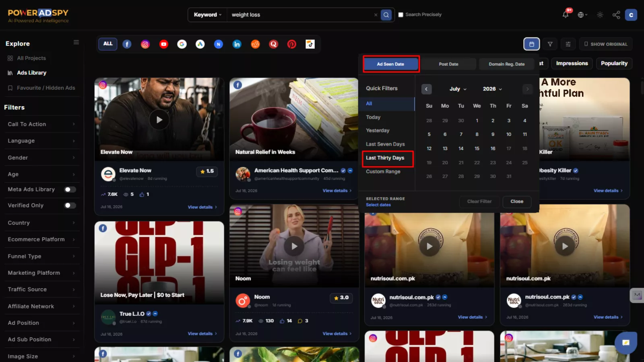Image resolution: width=644 pixels, height=362 pixels.
Task: Enable the Meta Ads Library toggle
Action: (70, 189)
